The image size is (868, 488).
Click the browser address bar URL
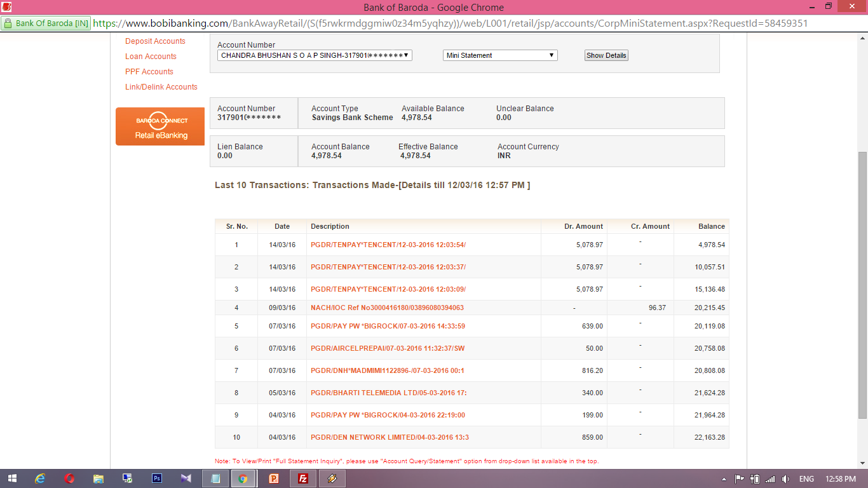click(445, 24)
